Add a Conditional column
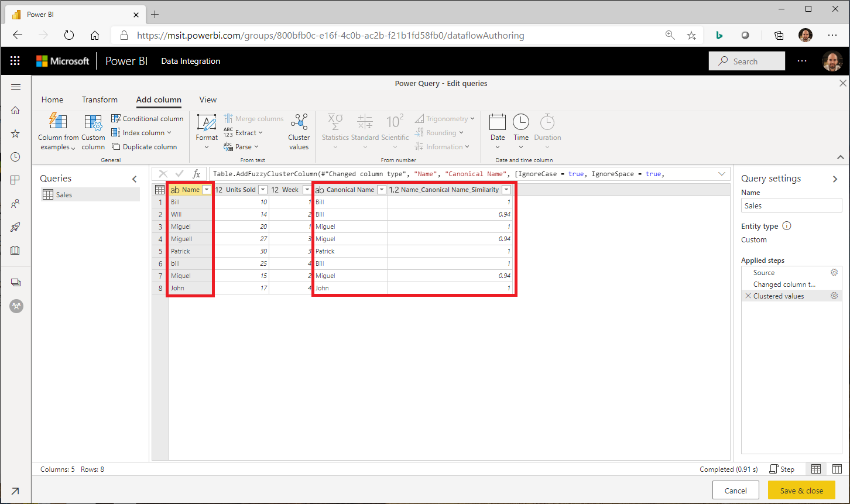 [148, 118]
